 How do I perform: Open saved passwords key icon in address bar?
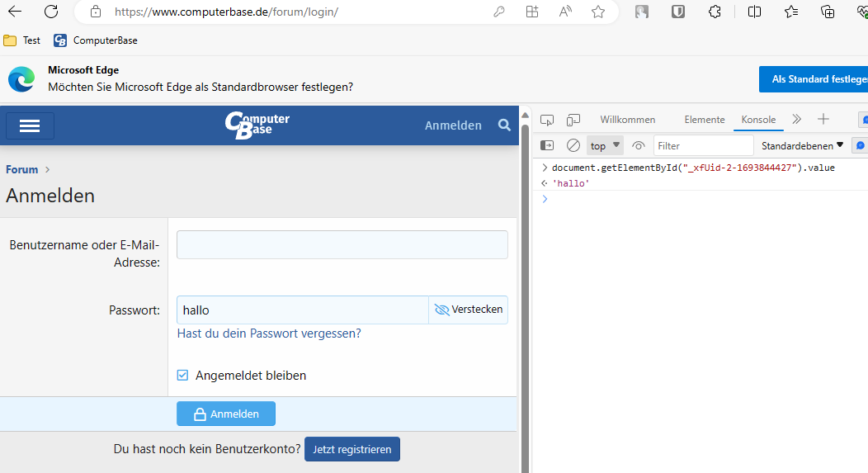pyautogui.click(x=498, y=12)
